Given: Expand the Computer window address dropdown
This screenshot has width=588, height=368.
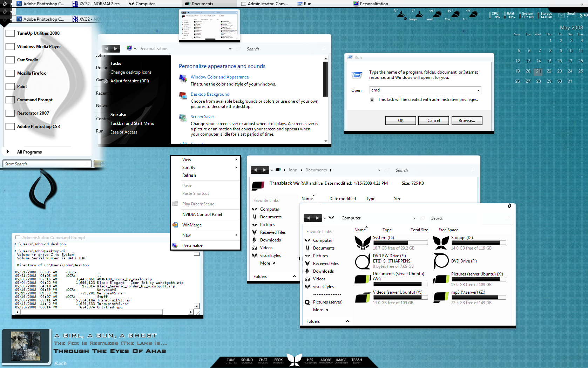Looking at the screenshot, I should (414, 218).
